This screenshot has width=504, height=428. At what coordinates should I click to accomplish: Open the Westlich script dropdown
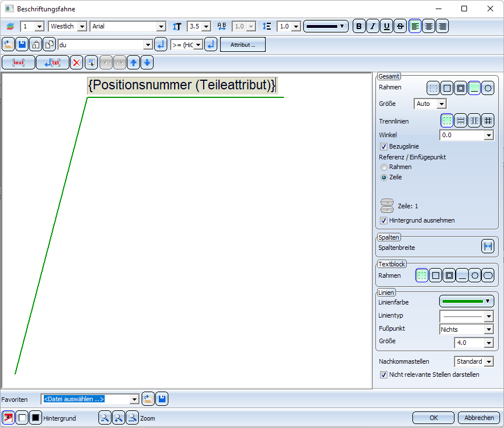pos(82,26)
